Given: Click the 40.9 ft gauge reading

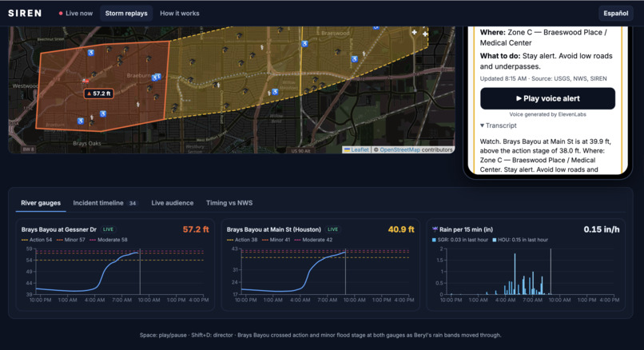Looking at the screenshot, I should pos(401,229).
